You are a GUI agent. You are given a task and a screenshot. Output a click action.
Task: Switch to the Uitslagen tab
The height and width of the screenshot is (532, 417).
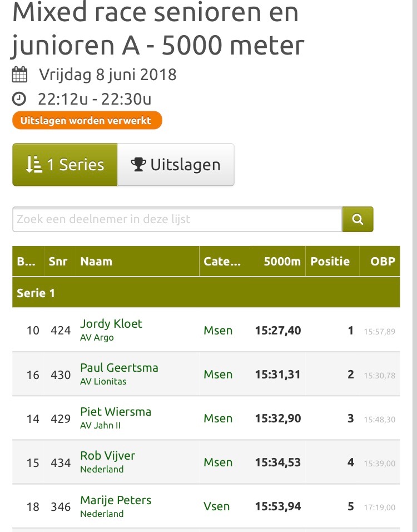point(176,165)
